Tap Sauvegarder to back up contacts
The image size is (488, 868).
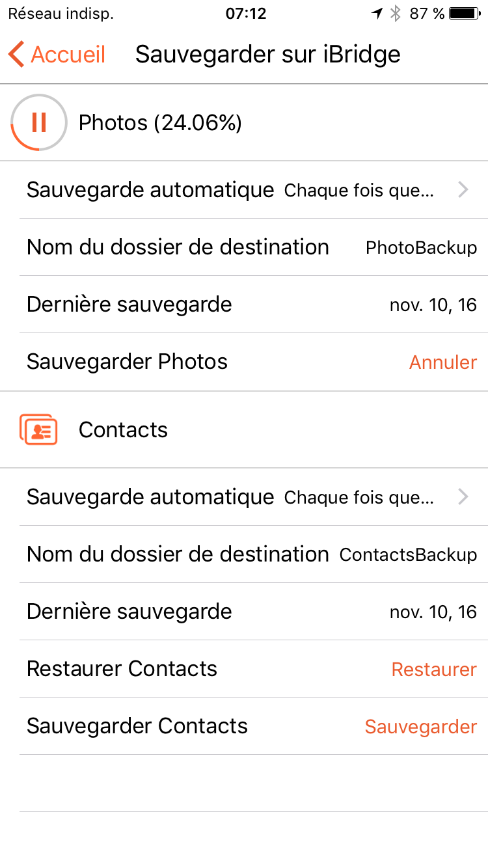[x=420, y=727]
